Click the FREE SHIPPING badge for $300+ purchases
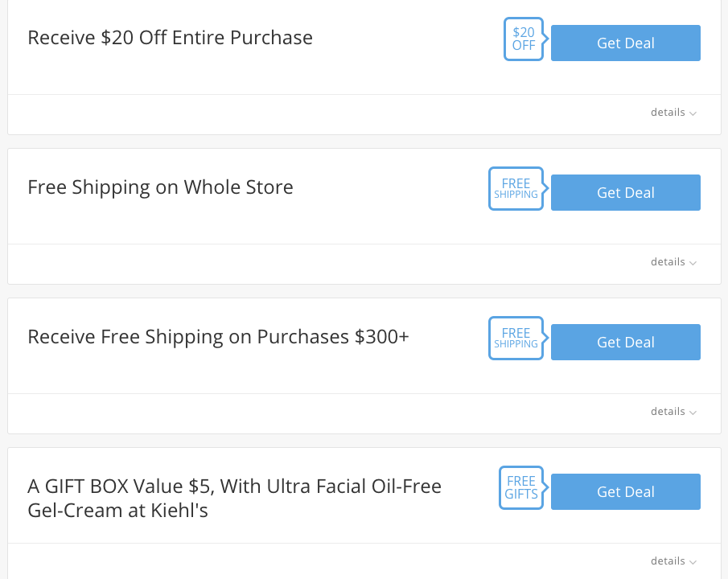The image size is (728, 579). tap(516, 338)
